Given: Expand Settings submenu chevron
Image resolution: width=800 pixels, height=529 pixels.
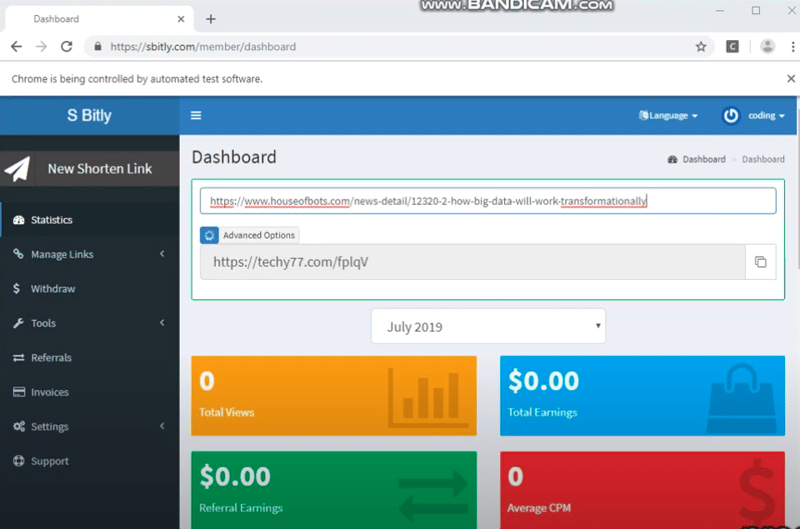Looking at the screenshot, I should tap(162, 426).
